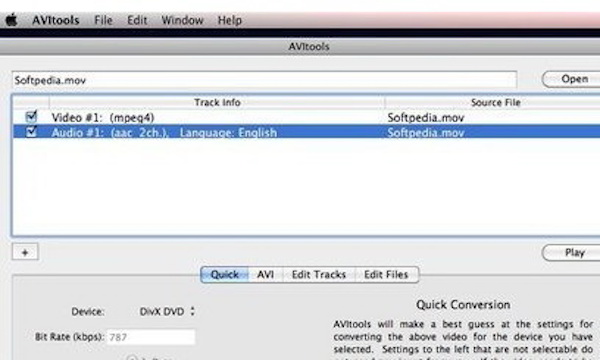Switch to the Quick tab

pos(225,275)
